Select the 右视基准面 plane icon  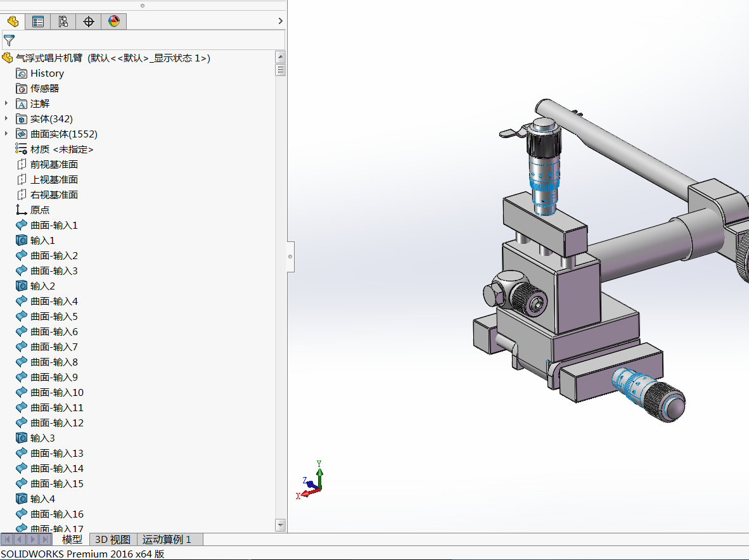tap(22, 194)
